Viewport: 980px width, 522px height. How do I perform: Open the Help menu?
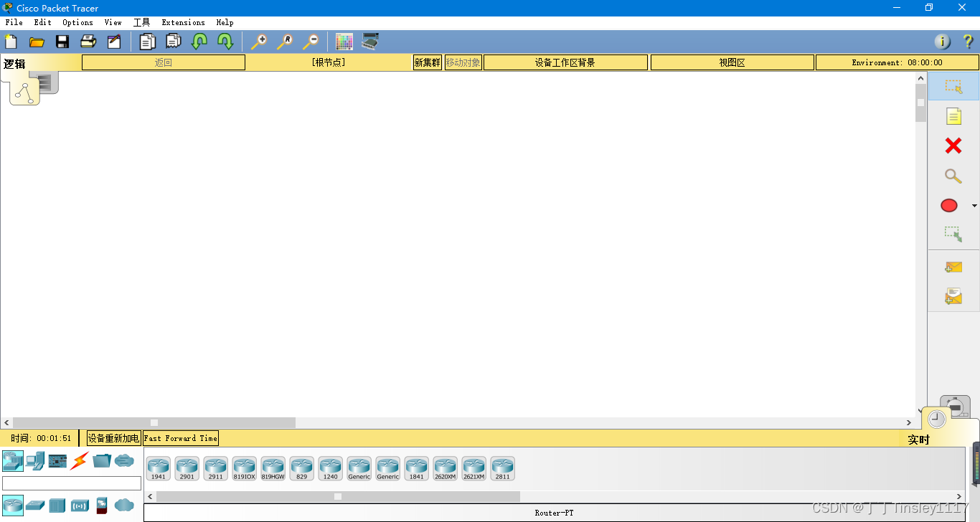(225, 22)
